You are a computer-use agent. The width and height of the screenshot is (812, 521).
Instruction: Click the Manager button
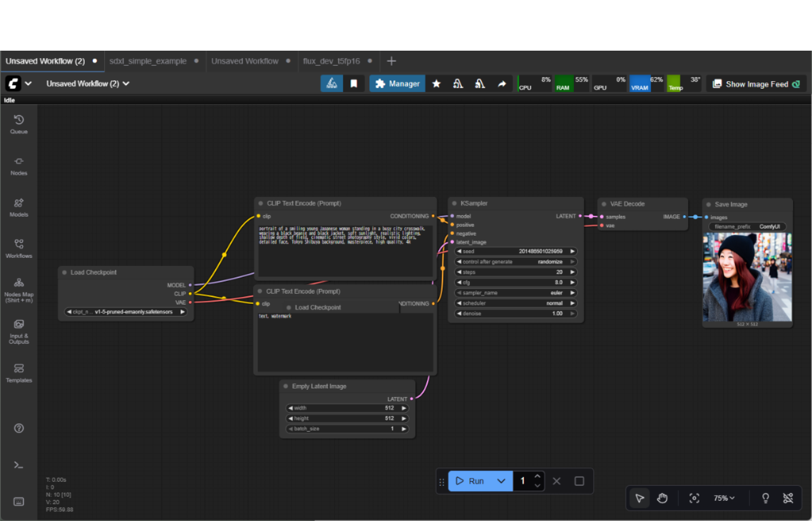point(398,84)
